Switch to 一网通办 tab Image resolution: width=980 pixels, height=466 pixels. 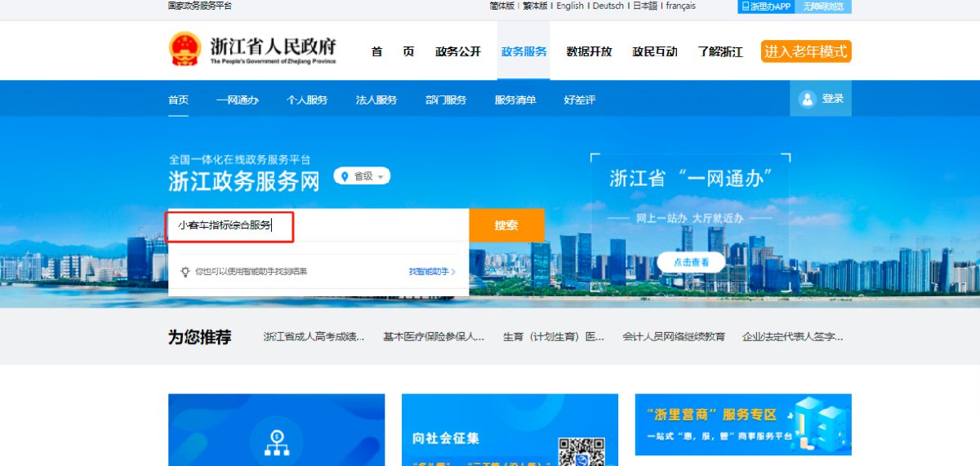238,100
